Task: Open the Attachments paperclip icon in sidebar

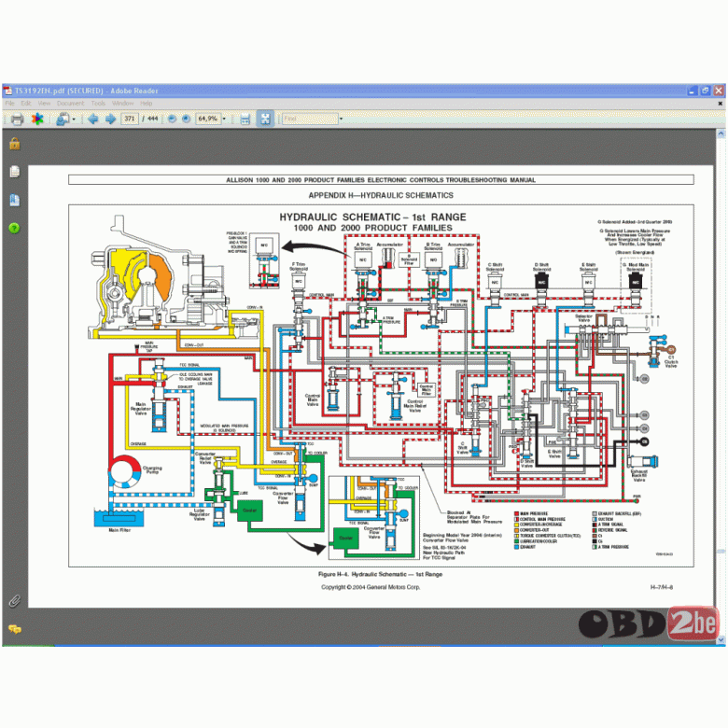Action: [x=14, y=601]
